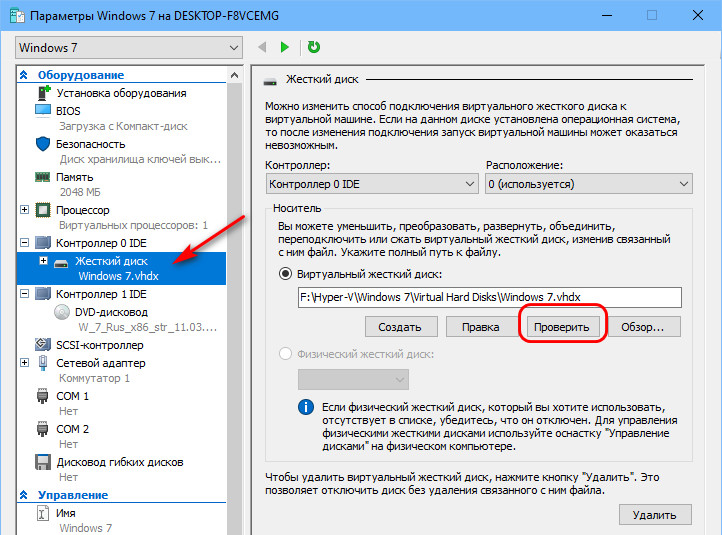Viewport: 722px width, 535px height.
Task: Select the Имя item under Управление
Action: click(66, 513)
